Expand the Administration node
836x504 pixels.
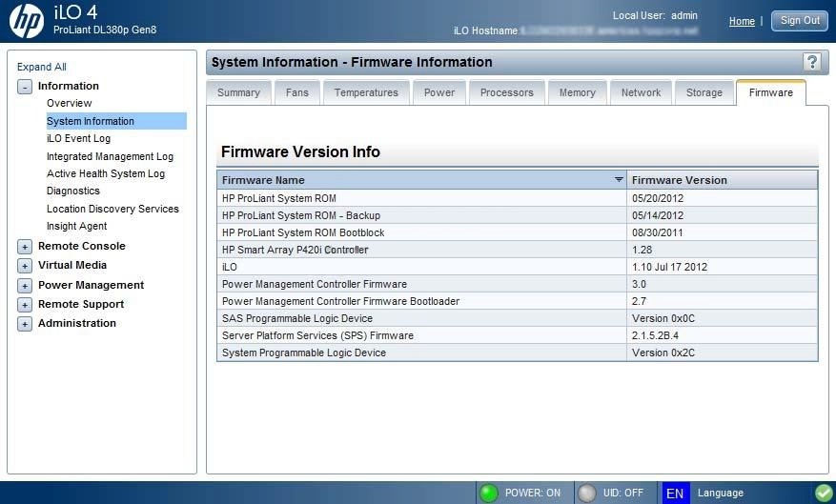[x=25, y=323]
